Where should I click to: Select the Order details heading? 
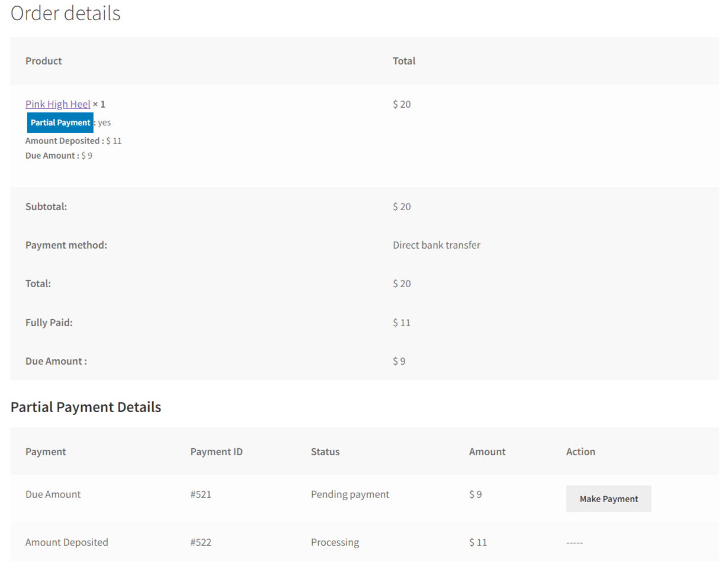click(66, 13)
